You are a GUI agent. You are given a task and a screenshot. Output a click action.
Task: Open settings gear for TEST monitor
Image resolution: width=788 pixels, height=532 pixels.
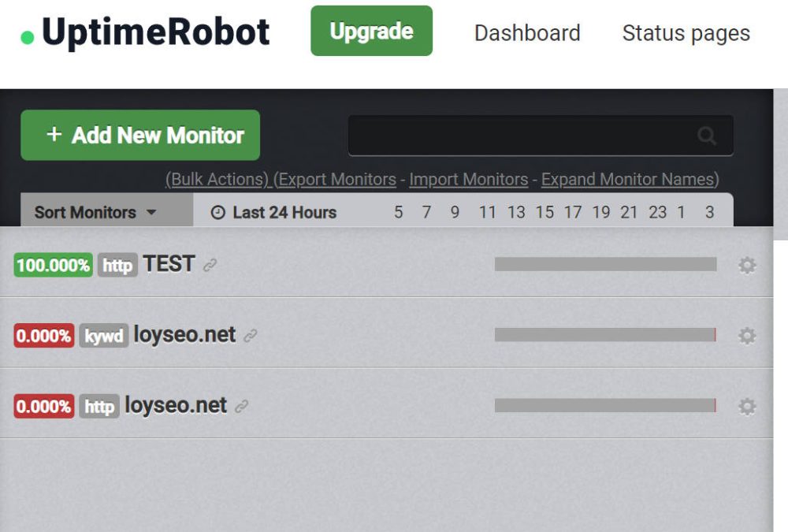747,265
